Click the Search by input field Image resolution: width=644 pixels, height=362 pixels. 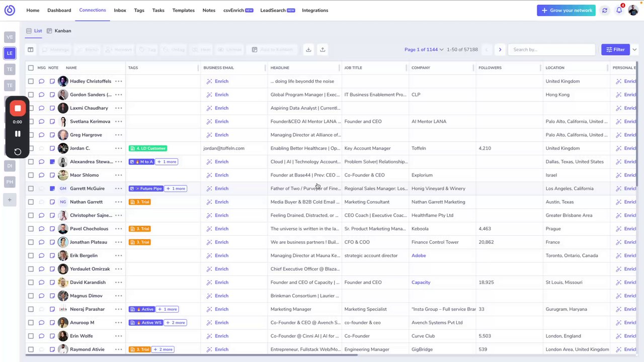coord(551,49)
